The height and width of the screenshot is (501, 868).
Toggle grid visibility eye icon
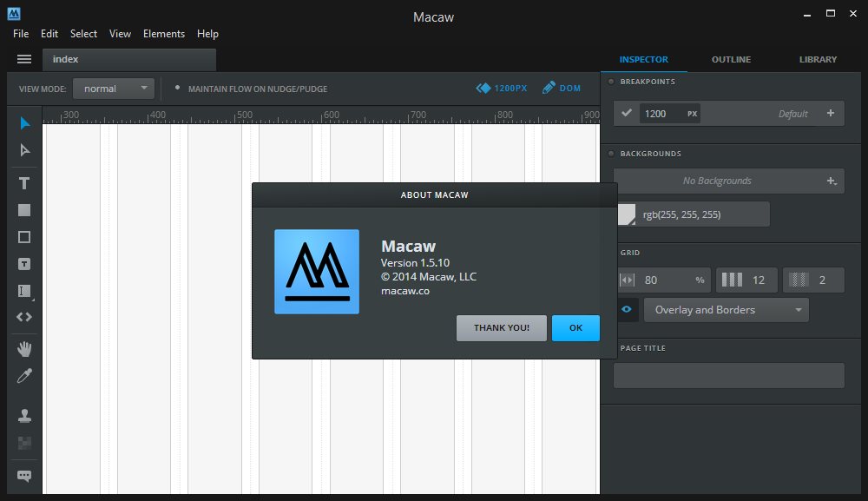pyautogui.click(x=626, y=309)
